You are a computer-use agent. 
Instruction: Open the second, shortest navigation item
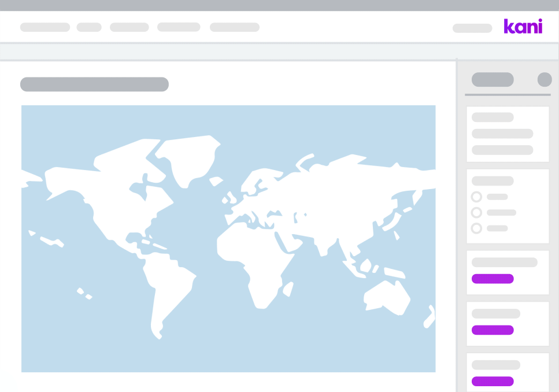[89, 27]
